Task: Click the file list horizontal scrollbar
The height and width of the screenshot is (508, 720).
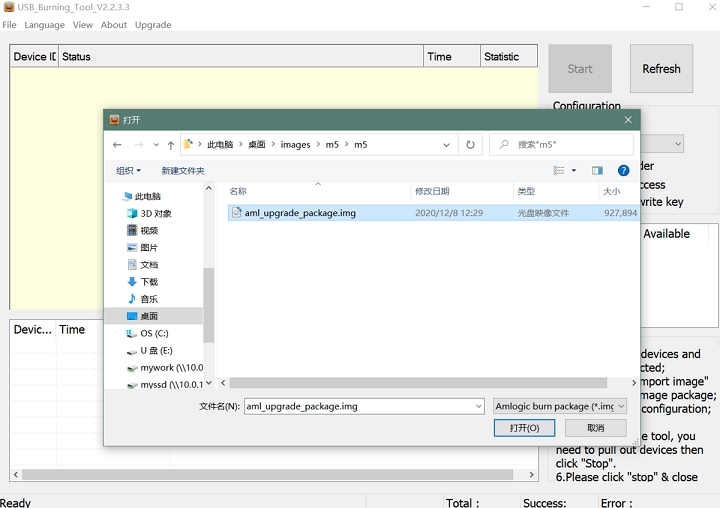Action: coord(420,383)
